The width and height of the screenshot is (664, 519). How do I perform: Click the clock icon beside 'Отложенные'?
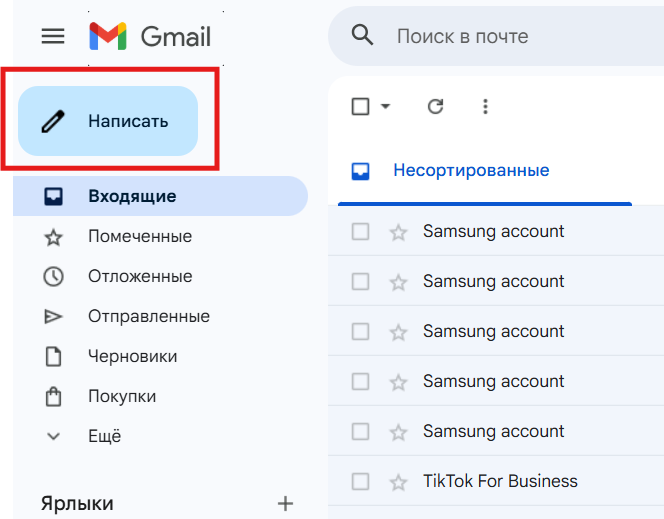click(x=53, y=276)
